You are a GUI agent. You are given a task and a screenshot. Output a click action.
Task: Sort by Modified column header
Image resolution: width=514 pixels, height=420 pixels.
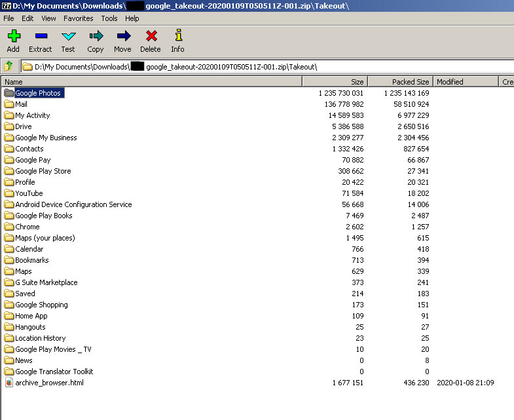coord(466,82)
